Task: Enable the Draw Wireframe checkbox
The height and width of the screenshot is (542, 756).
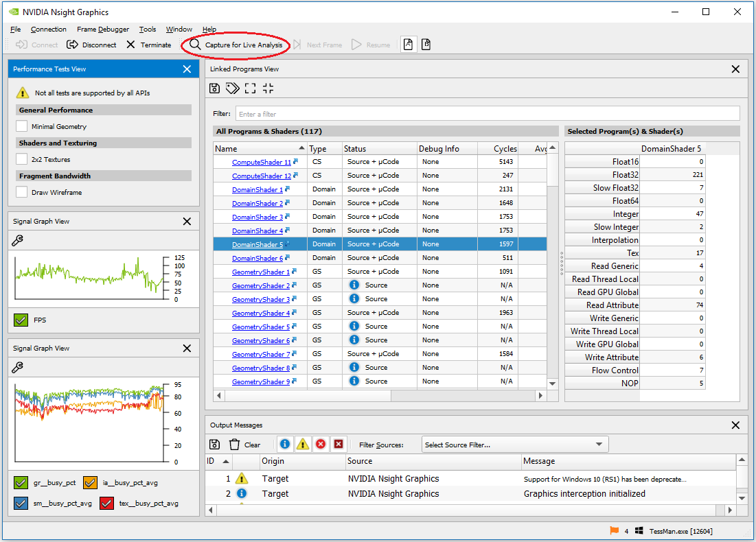Action: click(x=22, y=192)
